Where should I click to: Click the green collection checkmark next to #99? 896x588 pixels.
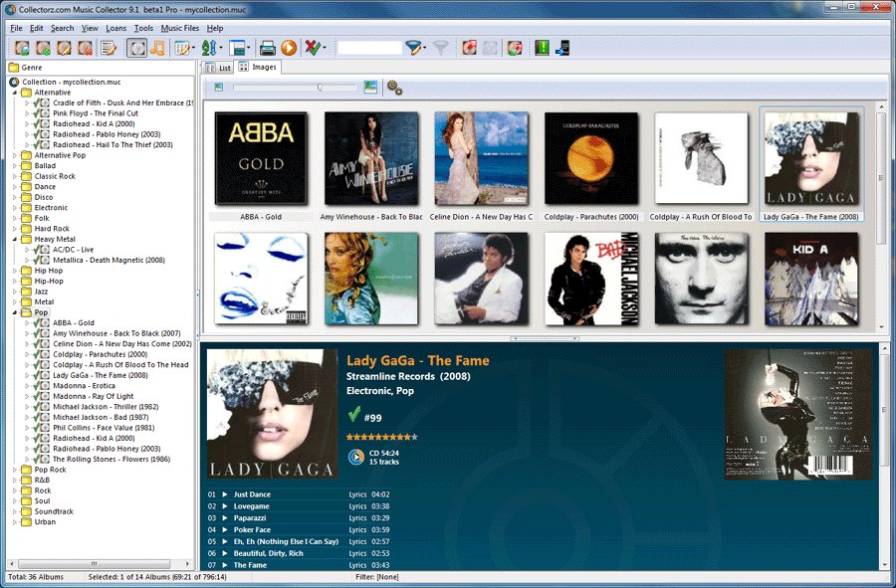353,414
